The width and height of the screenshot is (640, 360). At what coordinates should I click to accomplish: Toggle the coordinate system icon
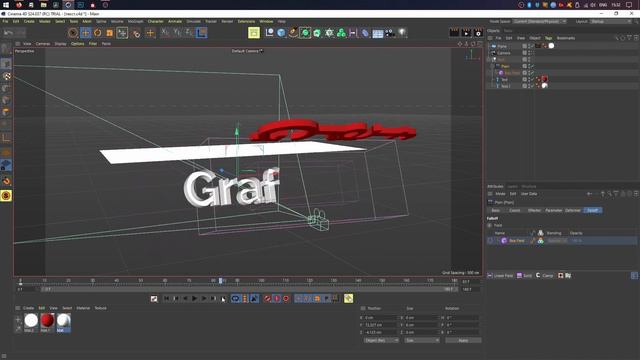pos(202,33)
